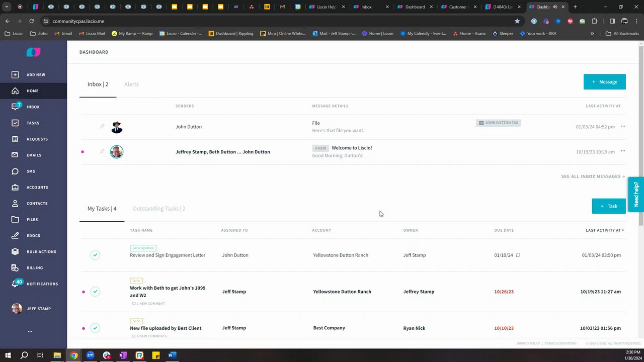Open the Inbox sidebar item
The height and width of the screenshot is (362, 644).
coord(33,107)
